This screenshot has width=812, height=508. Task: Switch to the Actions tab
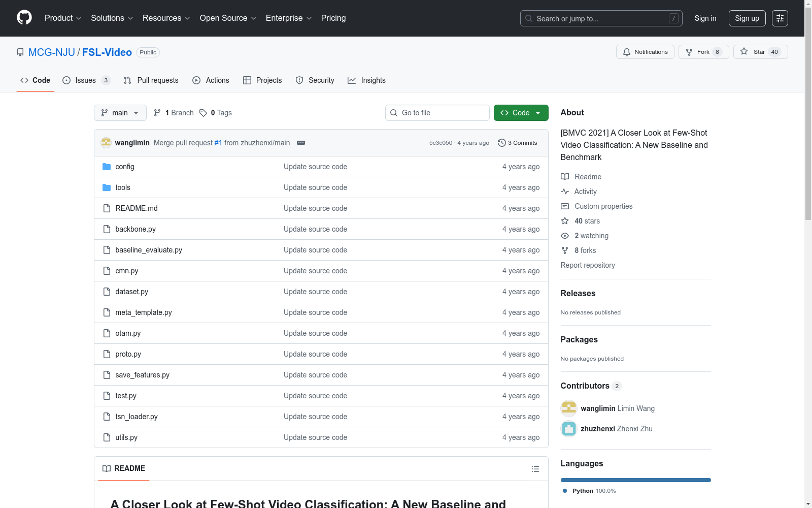pyautogui.click(x=211, y=80)
